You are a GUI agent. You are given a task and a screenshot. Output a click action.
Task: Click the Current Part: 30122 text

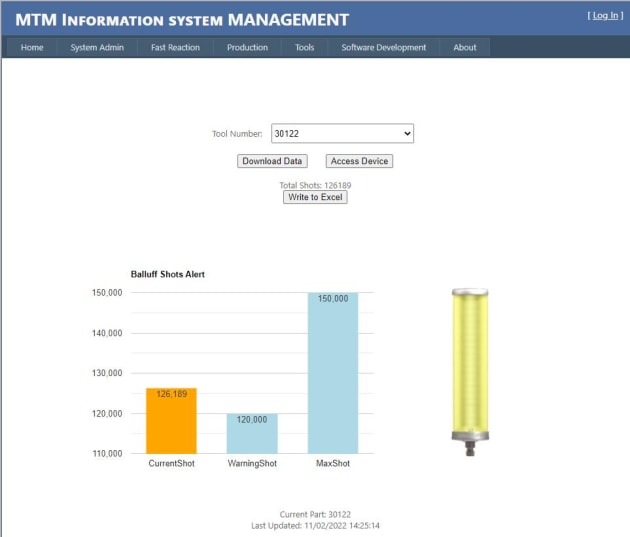click(315, 515)
